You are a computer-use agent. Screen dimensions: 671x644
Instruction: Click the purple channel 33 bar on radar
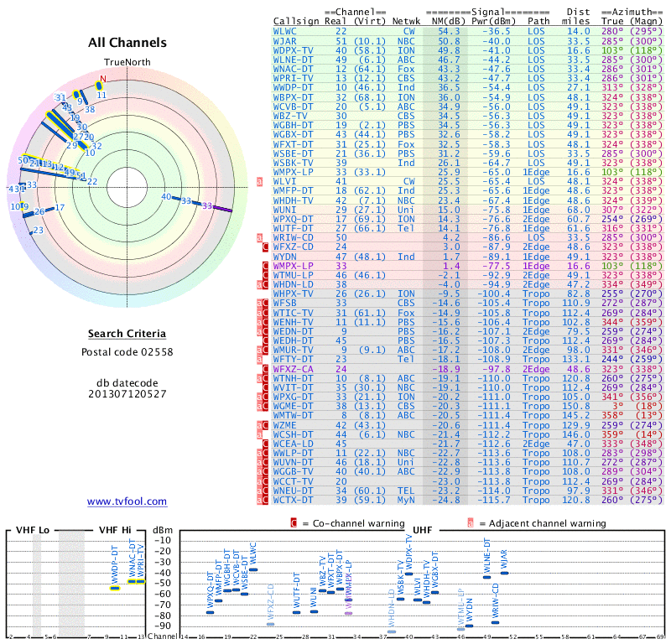point(222,208)
